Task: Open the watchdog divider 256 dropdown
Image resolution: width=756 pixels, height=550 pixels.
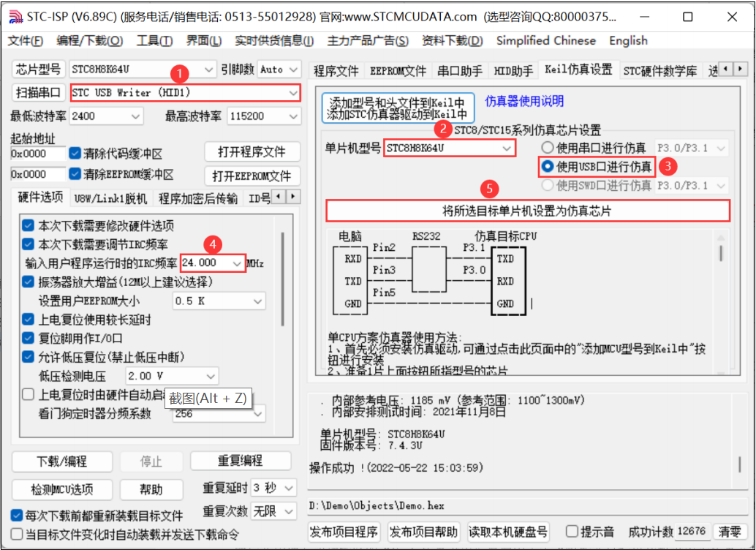Action: [x=257, y=413]
